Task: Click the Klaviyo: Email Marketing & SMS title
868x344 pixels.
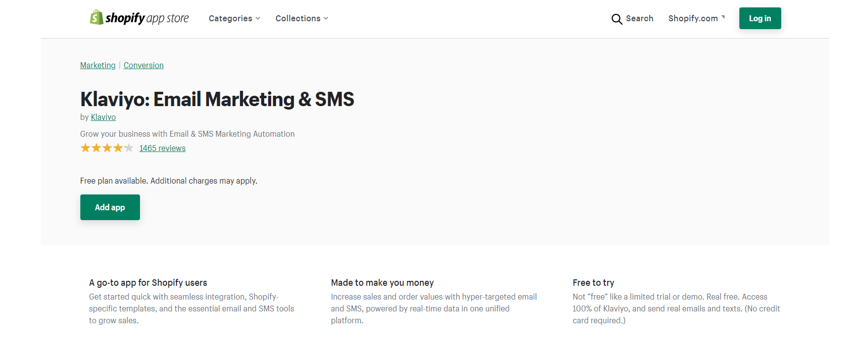Action: click(x=217, y=99)
